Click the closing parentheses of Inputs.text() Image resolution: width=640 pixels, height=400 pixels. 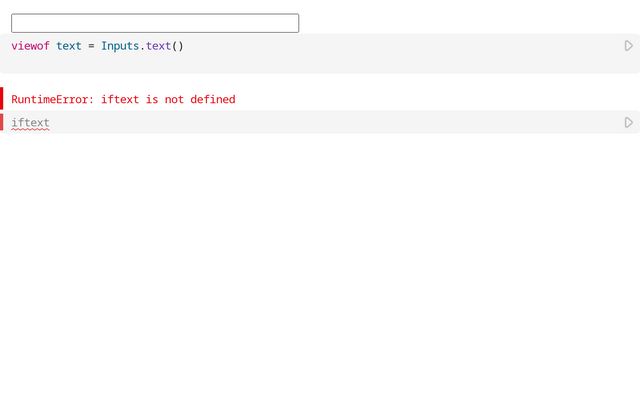(x=178, y=46)
